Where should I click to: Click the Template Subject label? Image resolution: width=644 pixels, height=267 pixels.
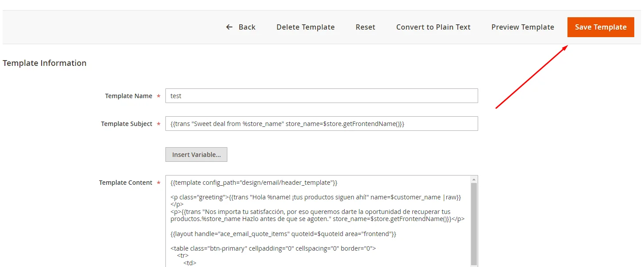[126, 124]
